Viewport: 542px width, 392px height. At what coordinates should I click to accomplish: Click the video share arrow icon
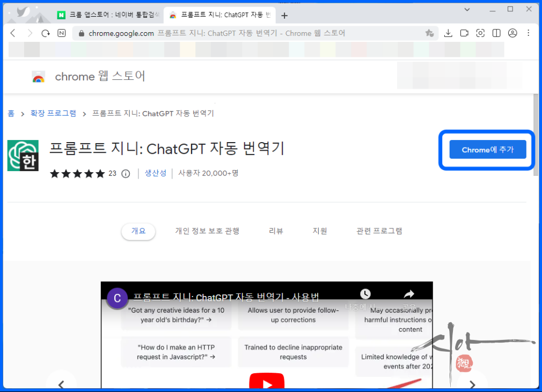[x=409, y=294]
